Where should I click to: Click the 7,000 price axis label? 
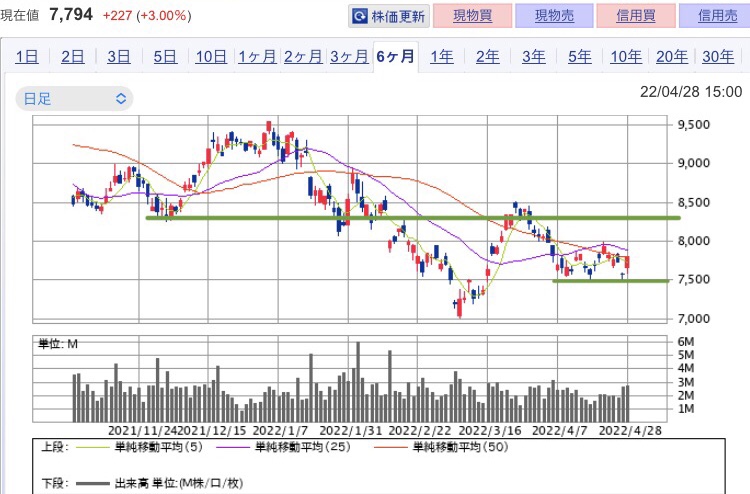point(694,318)
